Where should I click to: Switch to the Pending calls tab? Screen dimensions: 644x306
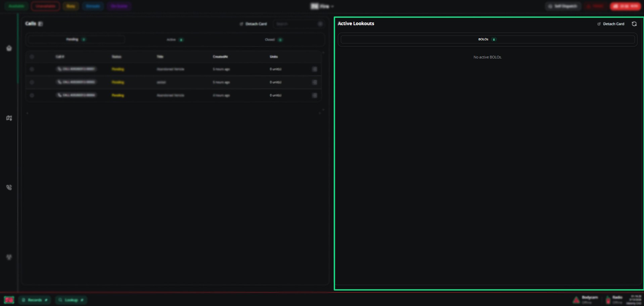click(76, 40)
